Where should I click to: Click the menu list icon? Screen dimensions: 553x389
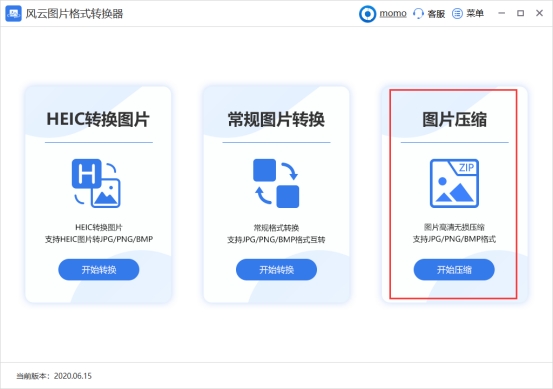457,13
